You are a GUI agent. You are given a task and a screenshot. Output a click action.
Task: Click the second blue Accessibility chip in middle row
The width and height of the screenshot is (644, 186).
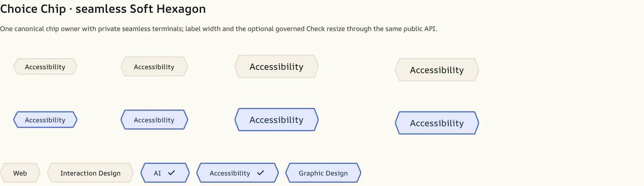154,120
